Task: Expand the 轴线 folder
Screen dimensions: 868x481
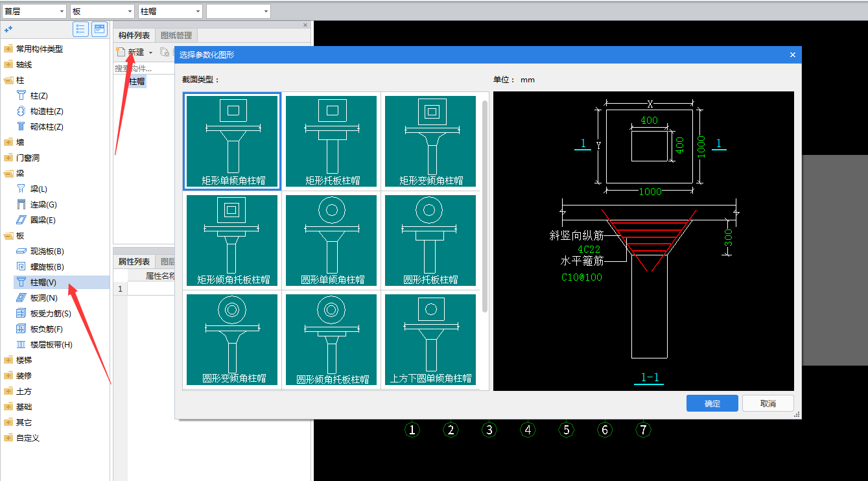Action: pyautogui.click(x=8, y=64)
